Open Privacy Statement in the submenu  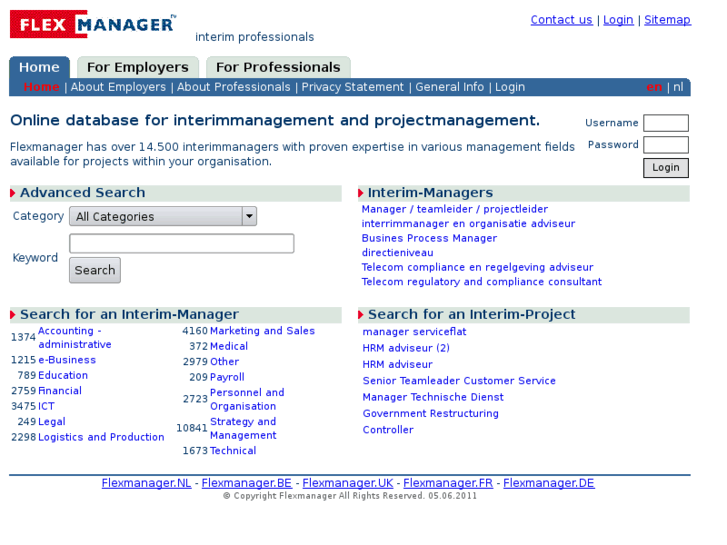(x=353, y=87)
